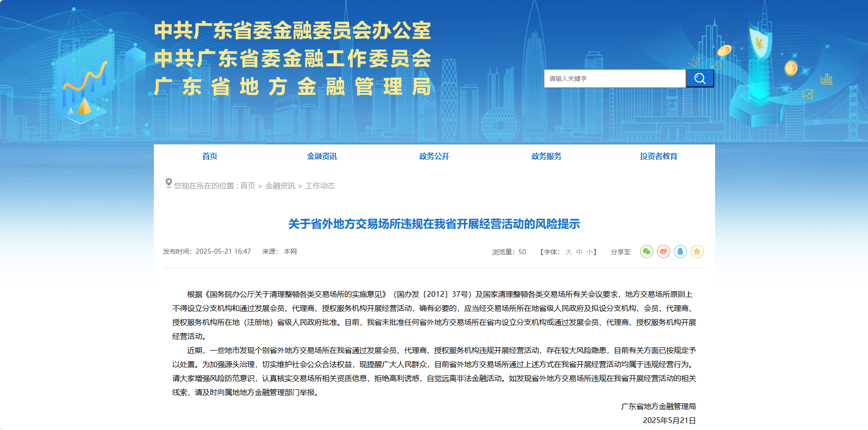Share article to Weibo icon
Viewport: 868px width, 430px height.
point(663,251)
